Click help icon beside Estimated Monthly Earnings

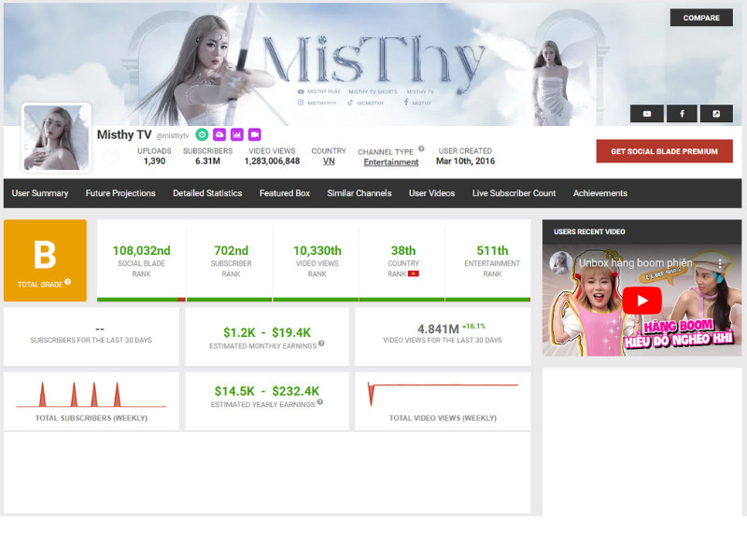pos(321,343)
